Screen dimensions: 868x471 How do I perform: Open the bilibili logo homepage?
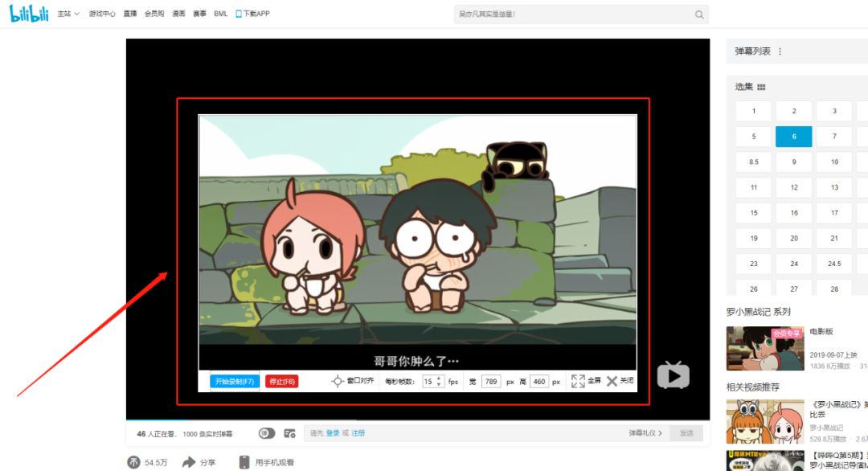click(29, 13)
